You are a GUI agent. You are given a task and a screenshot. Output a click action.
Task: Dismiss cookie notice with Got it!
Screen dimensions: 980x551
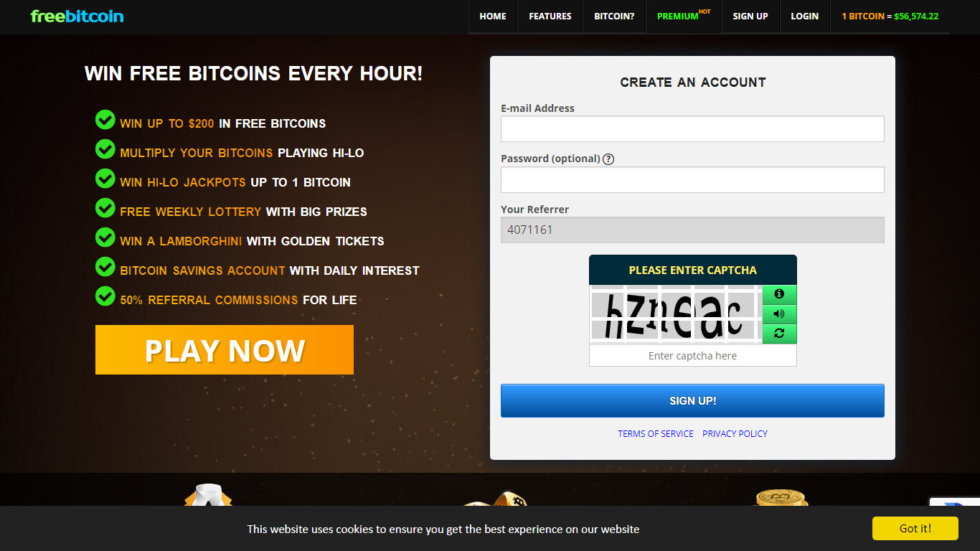[x=915, y=529]
